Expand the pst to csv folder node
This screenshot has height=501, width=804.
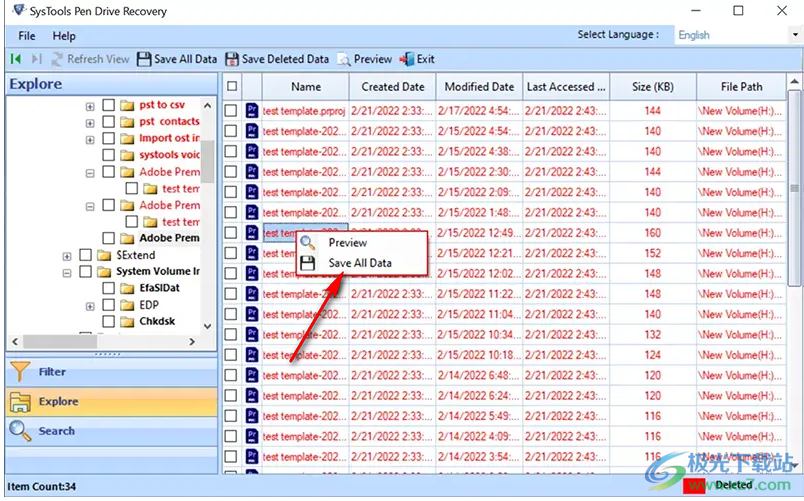90,105
